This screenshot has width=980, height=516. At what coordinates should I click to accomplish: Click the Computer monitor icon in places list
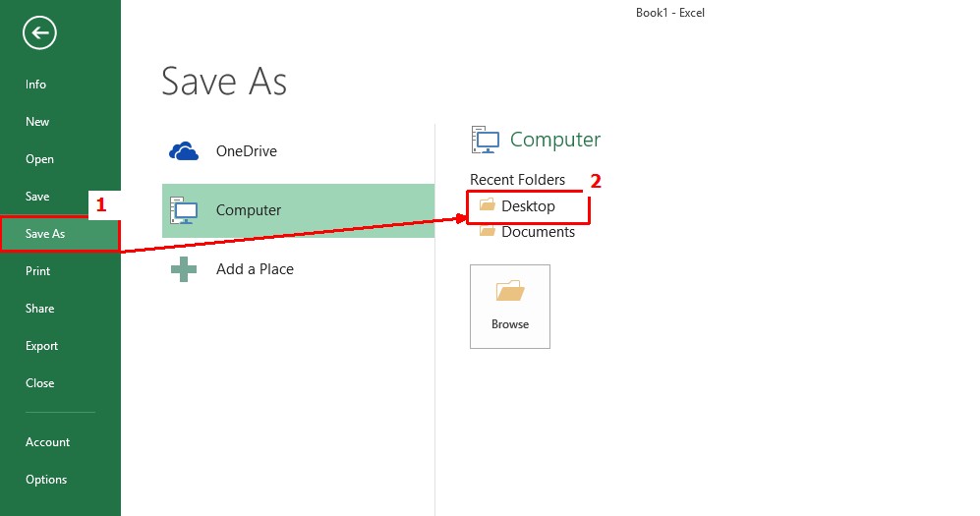(x=184, y=210)
